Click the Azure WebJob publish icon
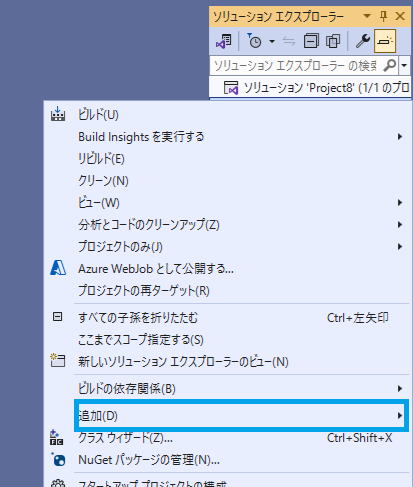 58,268
